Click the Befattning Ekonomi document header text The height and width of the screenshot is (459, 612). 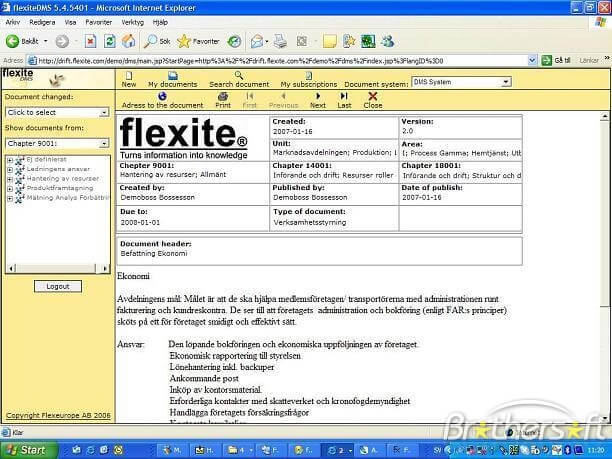(x=154, y=253)
